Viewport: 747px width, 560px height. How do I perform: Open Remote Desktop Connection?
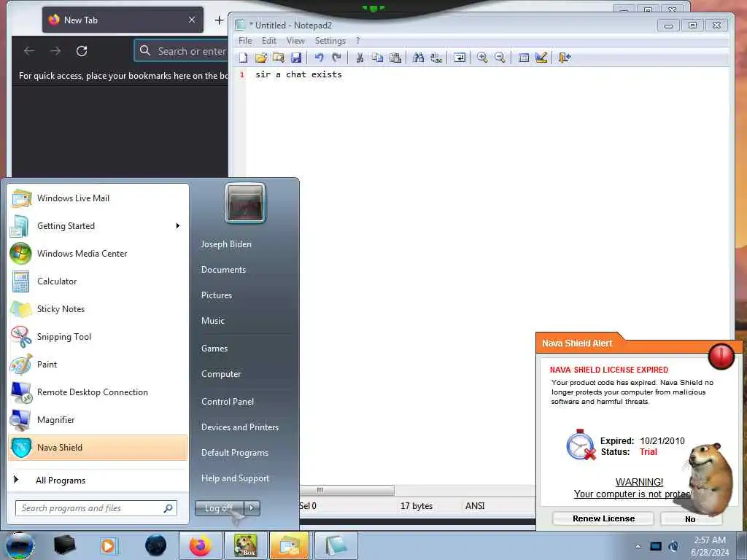click(x=98, y=392)
